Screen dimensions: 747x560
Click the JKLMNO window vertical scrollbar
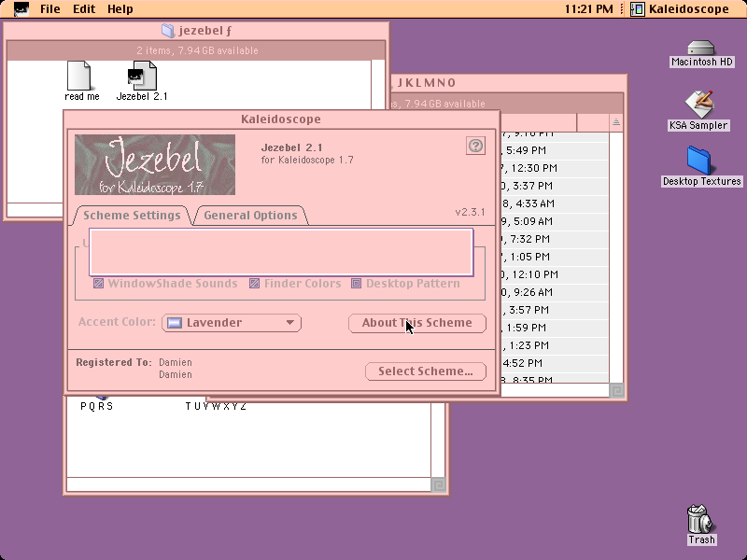click(616, 258)
